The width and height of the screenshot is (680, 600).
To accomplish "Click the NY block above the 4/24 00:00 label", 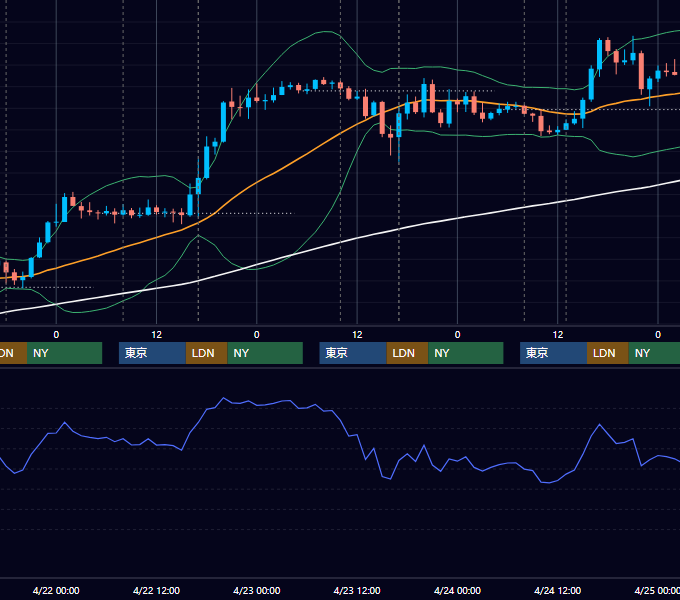I will tap(466, 353).
